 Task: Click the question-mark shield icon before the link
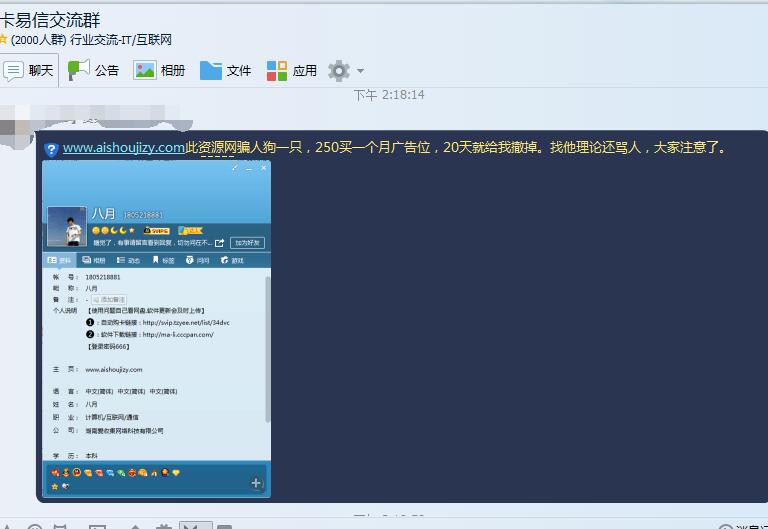(52, 149)
